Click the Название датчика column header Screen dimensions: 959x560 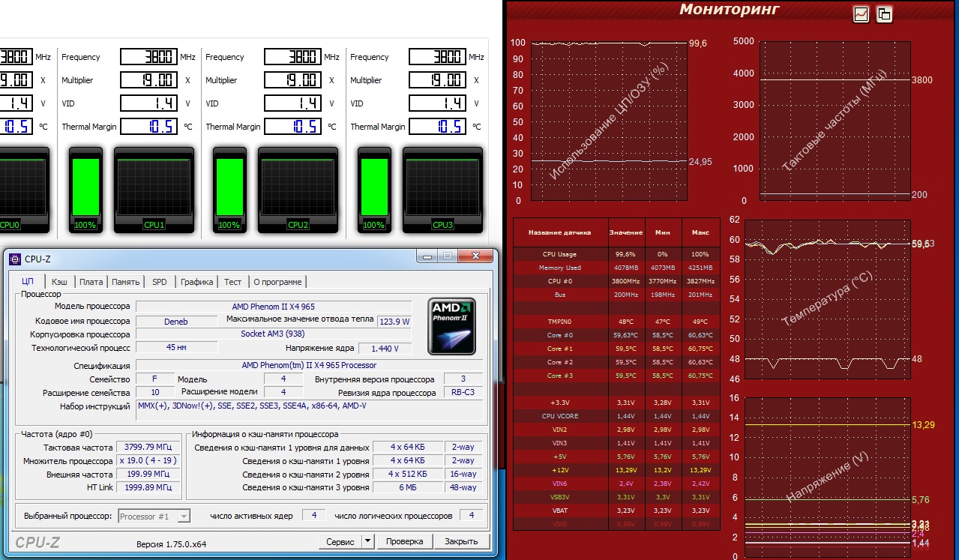point(560,232)
